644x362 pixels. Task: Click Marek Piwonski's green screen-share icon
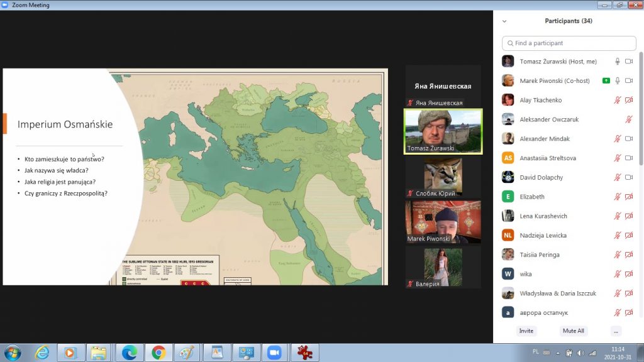click(x=606, y=81)
